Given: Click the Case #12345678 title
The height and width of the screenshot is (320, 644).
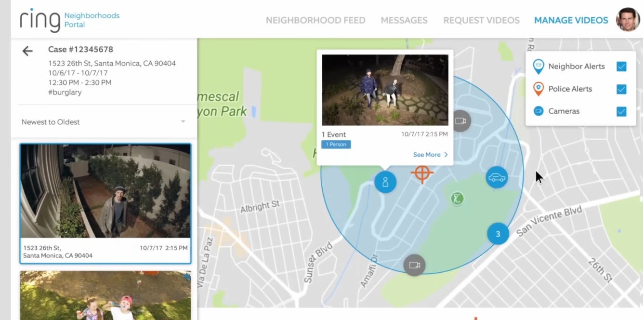Looking at the screenshot, I should pos(80,49).
